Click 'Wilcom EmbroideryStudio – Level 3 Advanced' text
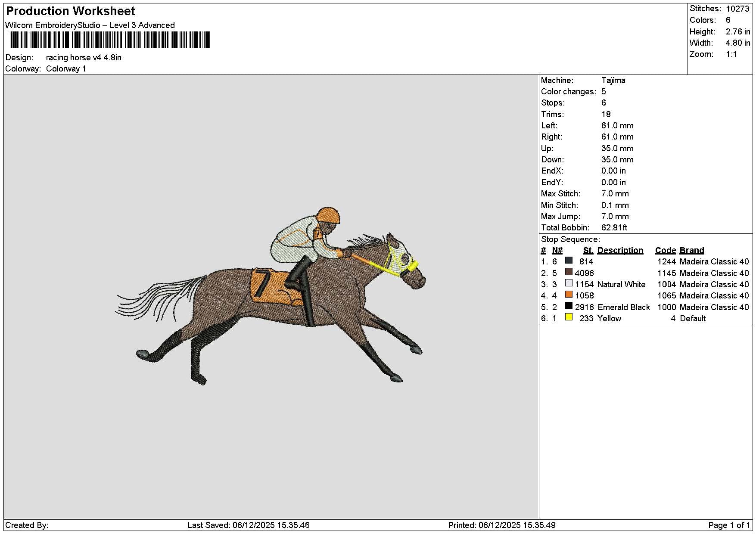The image size is (756, 534). 90,25
